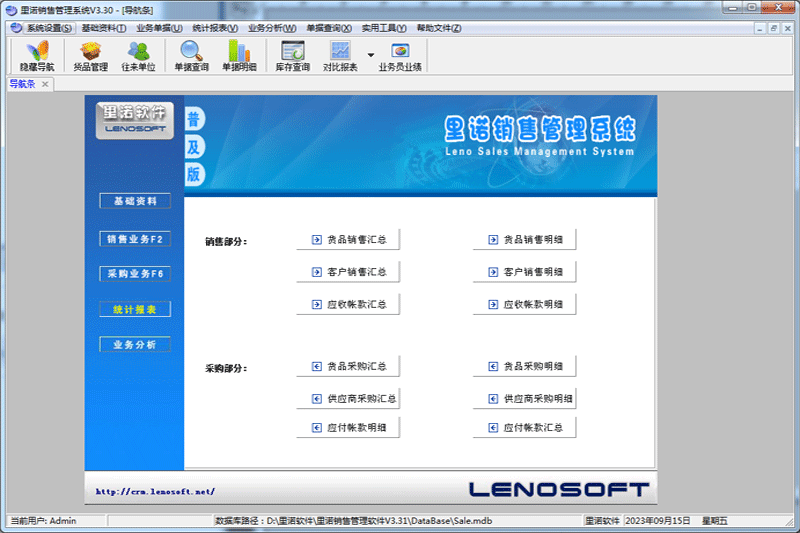Open the 货品销售汇总 report
This screenshot has height=533, width=800.
coord(348,239)
